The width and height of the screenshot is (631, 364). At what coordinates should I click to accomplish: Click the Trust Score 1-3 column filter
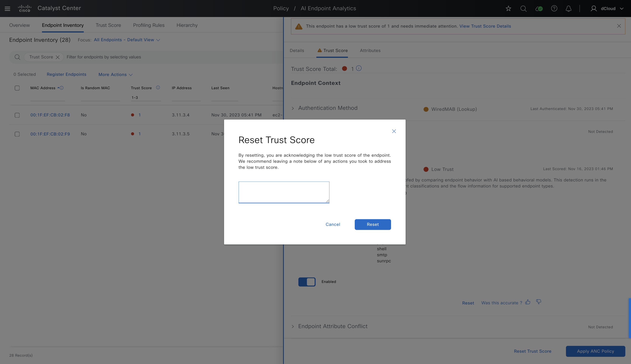146,98
